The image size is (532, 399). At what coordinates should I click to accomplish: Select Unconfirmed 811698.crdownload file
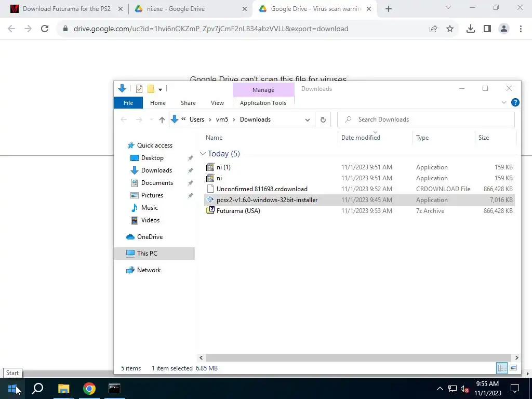pos(360,189)
